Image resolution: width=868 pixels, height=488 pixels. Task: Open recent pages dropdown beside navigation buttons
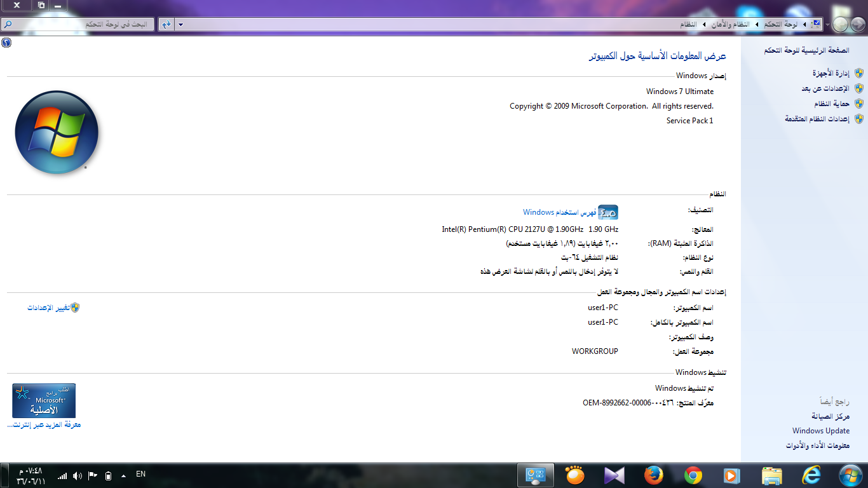(827, 25)
